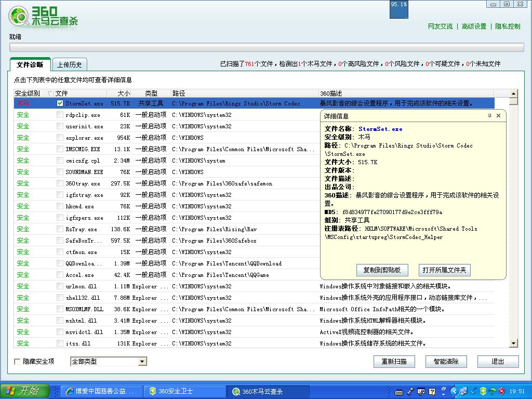Open the 全部类型 filter dropdown
The width and height of the screenshot is (532, 399).
point(142,362)
